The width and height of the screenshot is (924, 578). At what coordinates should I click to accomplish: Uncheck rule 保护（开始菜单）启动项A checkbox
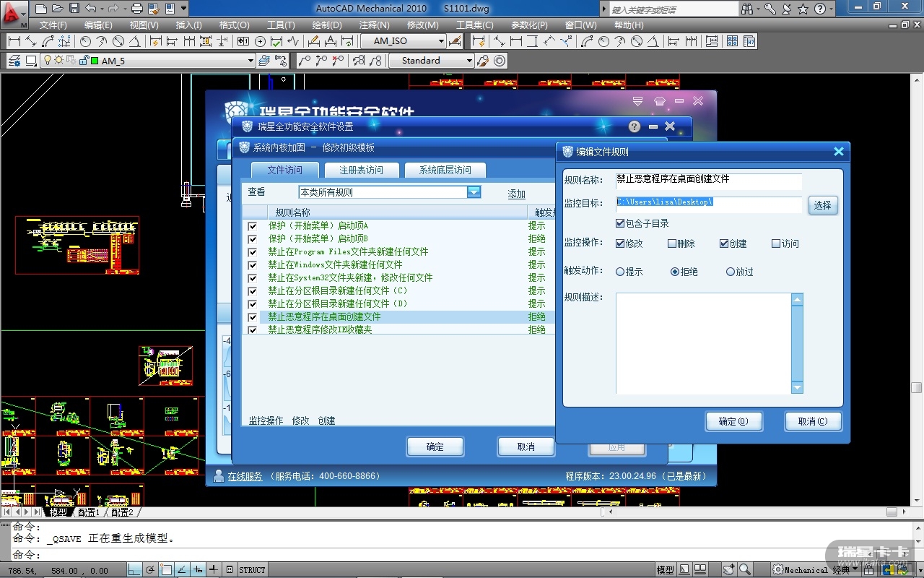click(x=252, y=226)
